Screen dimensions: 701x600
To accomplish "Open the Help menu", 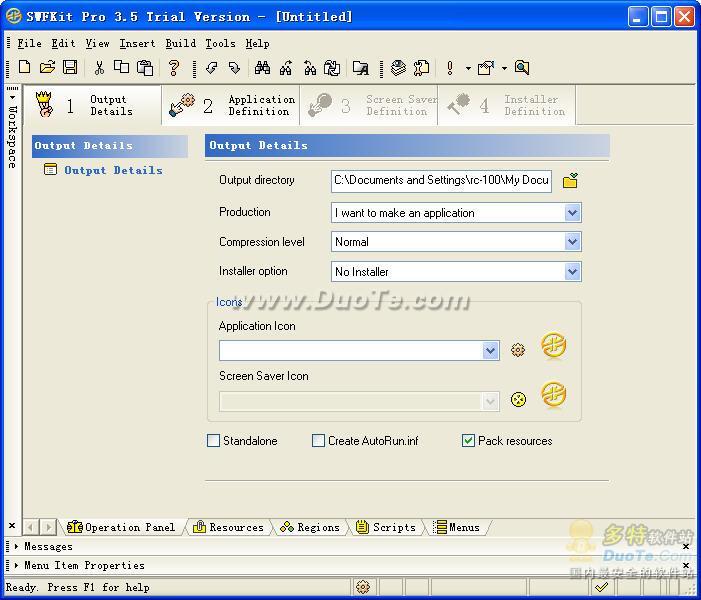I will [x=258, y=43].
